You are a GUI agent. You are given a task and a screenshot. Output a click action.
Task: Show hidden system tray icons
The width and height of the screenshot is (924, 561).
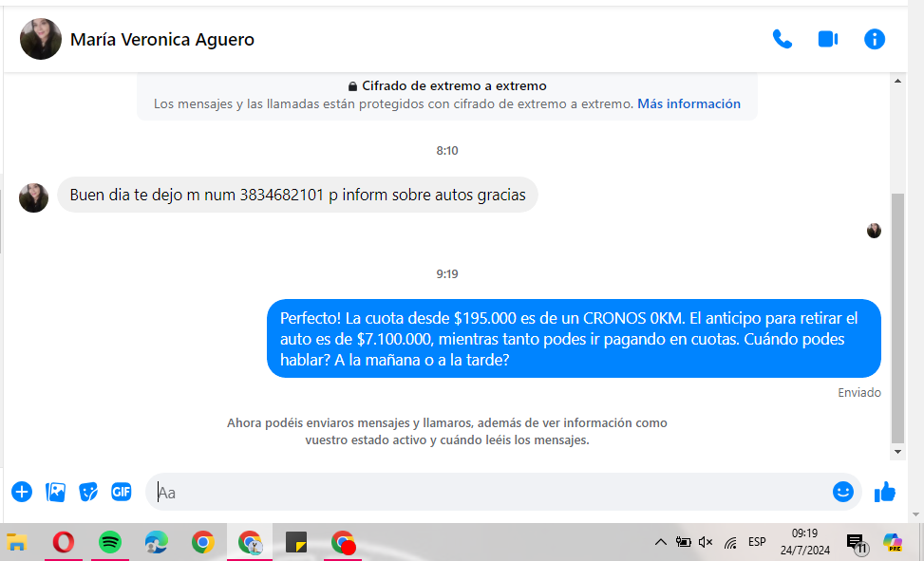point(661,542)
